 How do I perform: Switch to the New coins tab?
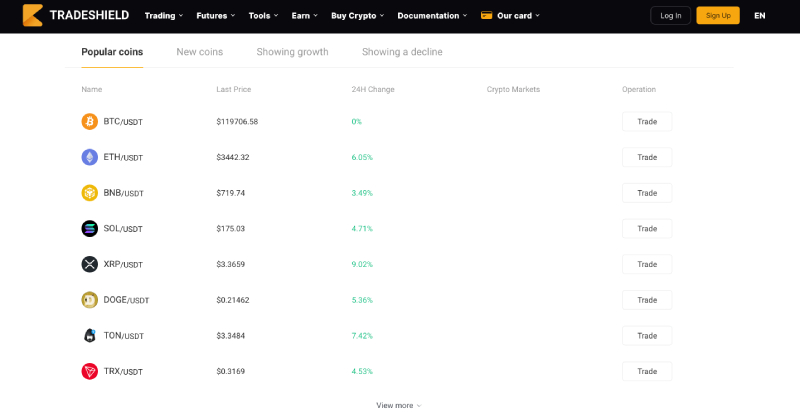click(x=199, y=52)
